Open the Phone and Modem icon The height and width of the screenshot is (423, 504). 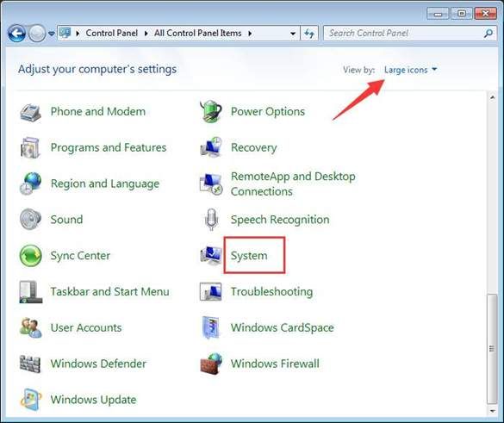[30, 112]
